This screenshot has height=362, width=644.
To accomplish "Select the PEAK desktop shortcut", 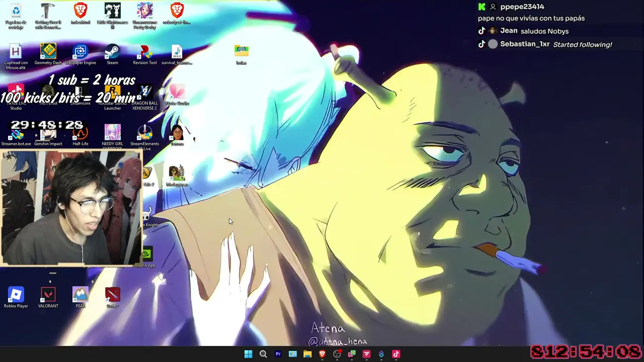I will pos(80,298).
